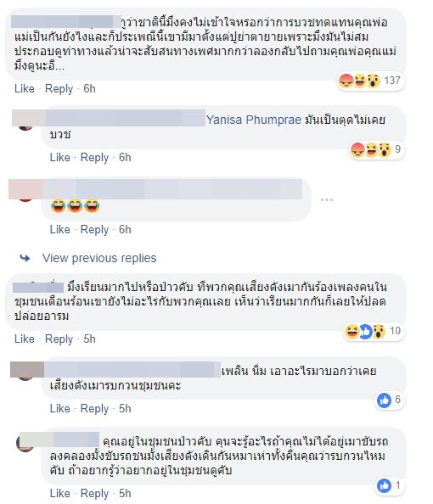The width and height of the screenshot is (433, 504).
Task: Click the thumbs-up icon with count 1
Action: tap(384, 485)
